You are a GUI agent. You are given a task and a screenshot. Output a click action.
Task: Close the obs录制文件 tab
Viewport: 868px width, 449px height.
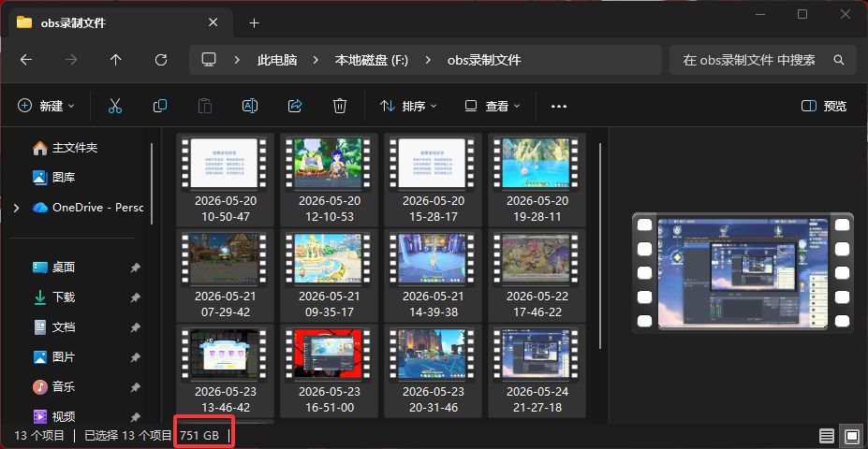coord(213,22)
